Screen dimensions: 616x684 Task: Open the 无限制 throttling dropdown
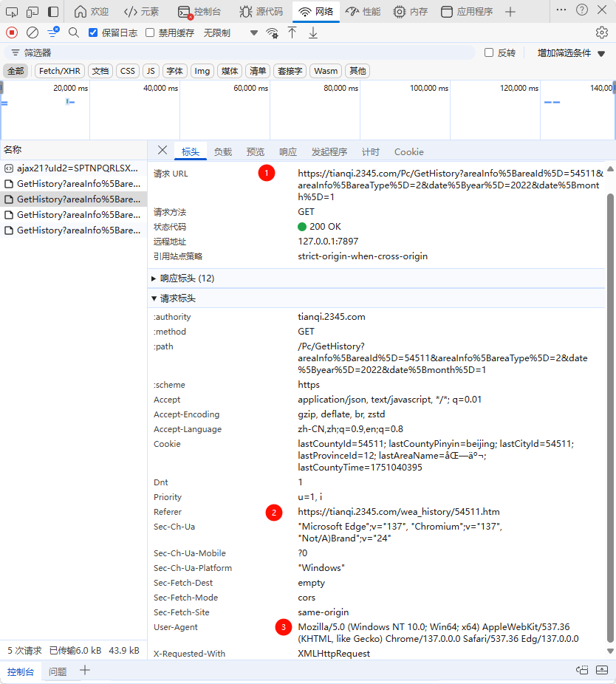pyautogui.click(x=230, y=33)
